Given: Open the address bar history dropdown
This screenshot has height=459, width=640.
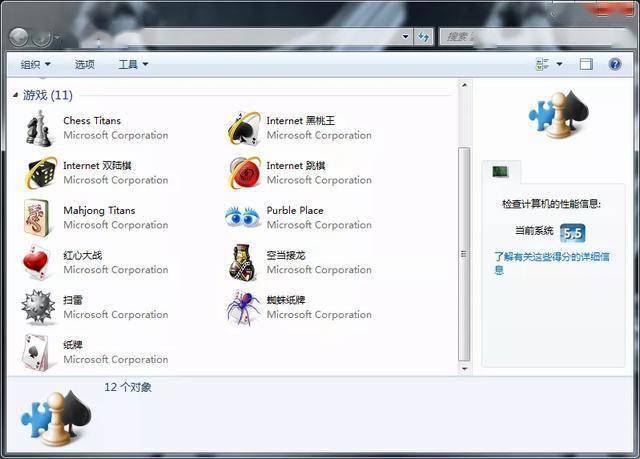Looking at the screenshot, I should point(405,37).
